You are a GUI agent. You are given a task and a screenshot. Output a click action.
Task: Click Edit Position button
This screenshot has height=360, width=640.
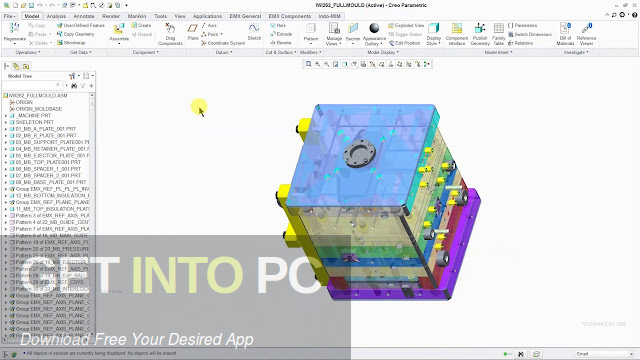point(404,43)
